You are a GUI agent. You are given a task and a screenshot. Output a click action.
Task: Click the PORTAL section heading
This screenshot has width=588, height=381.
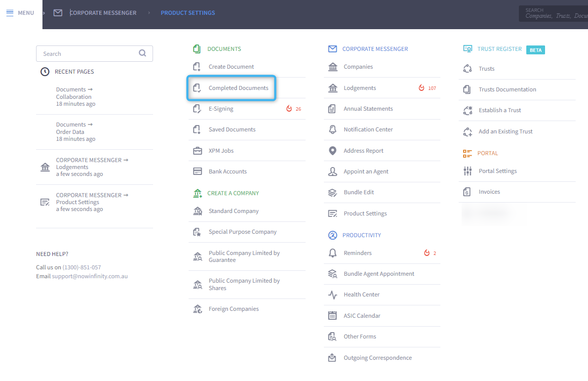[x=487, y=153]
